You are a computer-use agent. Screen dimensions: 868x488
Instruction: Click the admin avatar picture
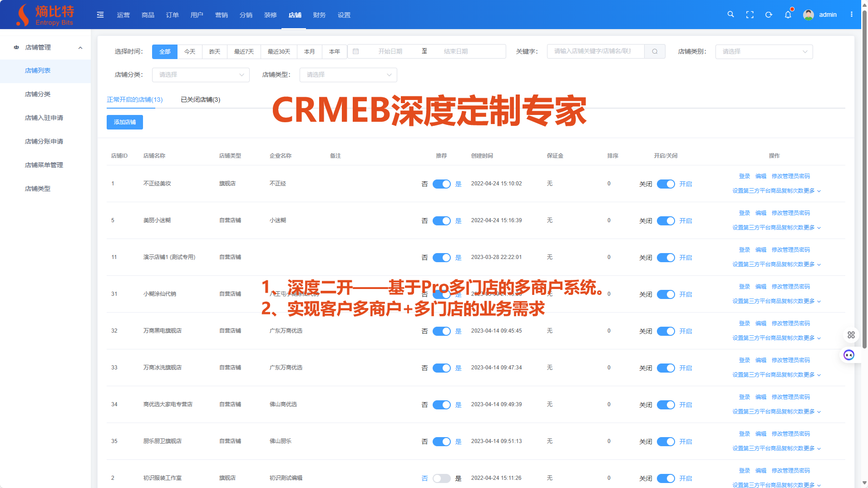(809, 15)
